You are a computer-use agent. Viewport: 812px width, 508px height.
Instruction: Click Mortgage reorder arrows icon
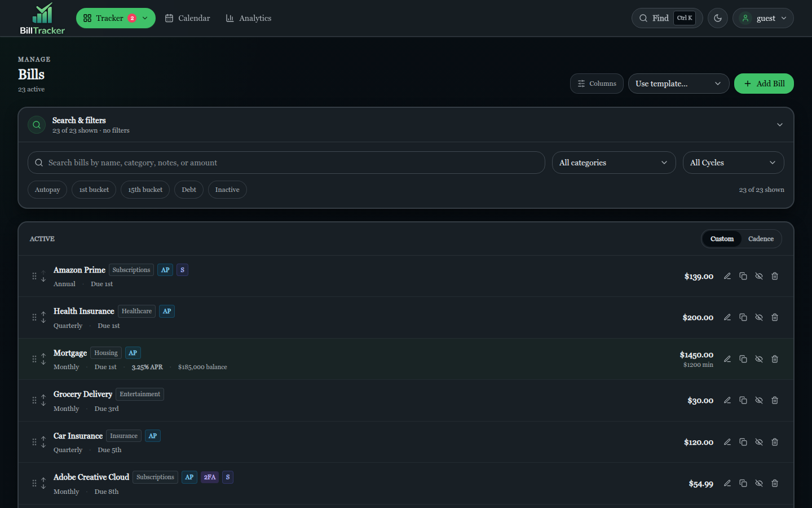click(x=43, y=359)
